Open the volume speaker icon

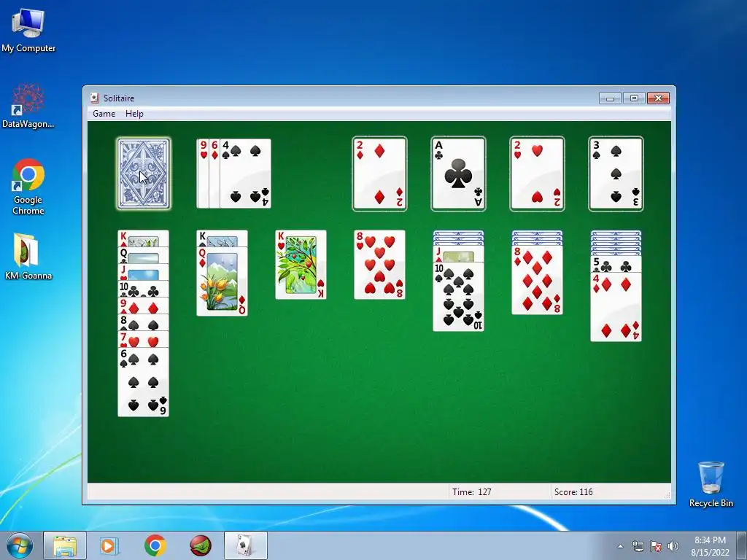(673, 546)
